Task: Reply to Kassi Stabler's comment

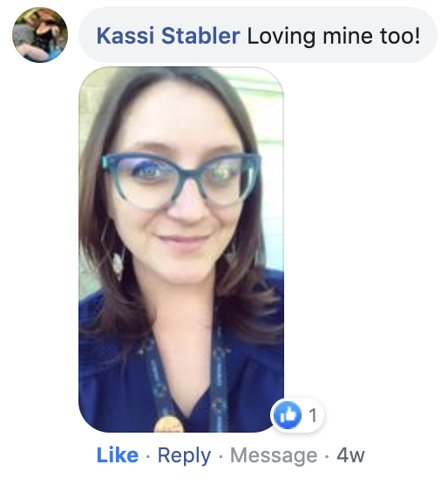Action: (184, 456)
